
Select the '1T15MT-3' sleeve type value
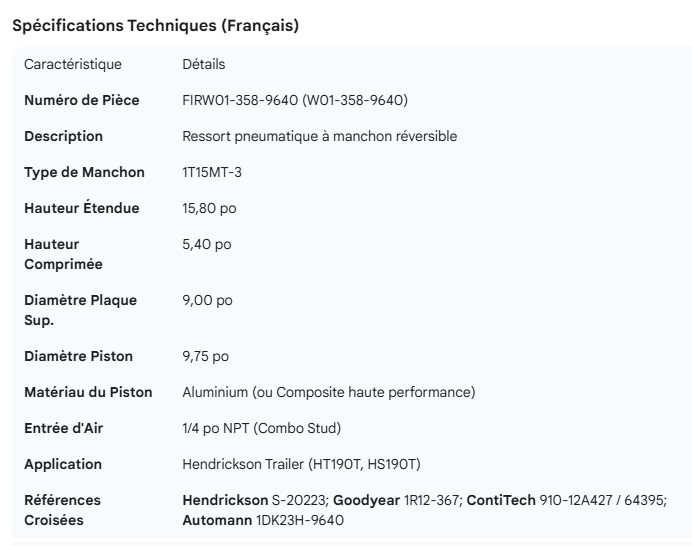212,172
